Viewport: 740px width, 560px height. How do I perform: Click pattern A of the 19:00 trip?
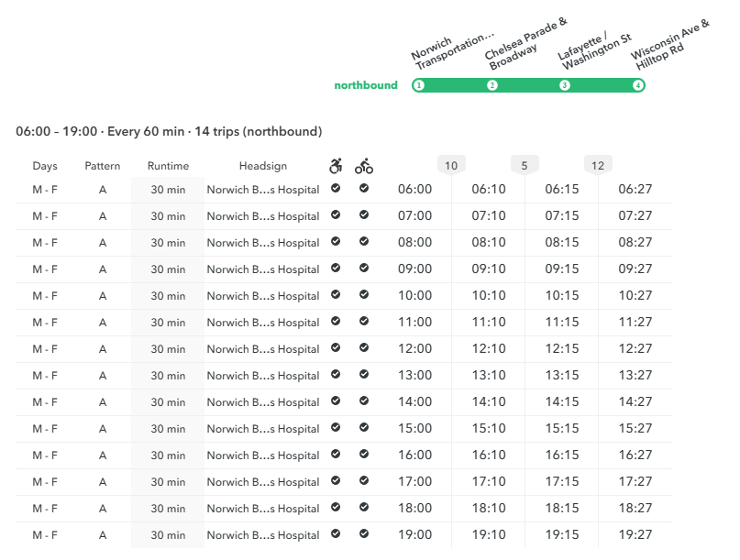[103, 535]
